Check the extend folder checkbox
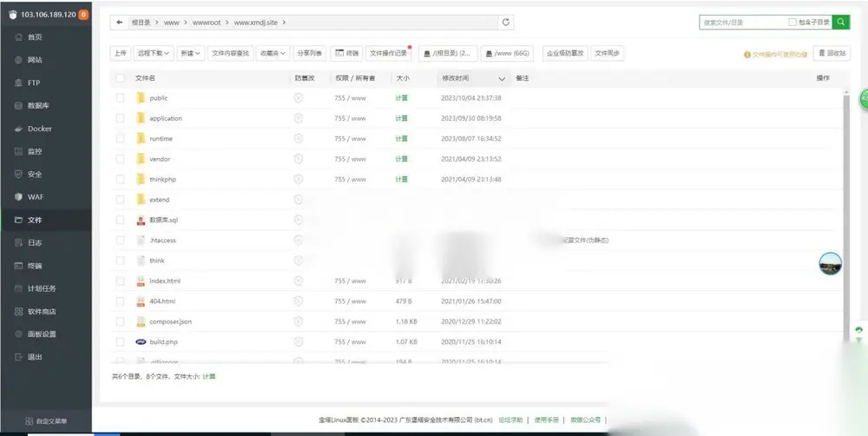Image resolution: width=868 pixels, height=436 pixels. coord(120,200)
